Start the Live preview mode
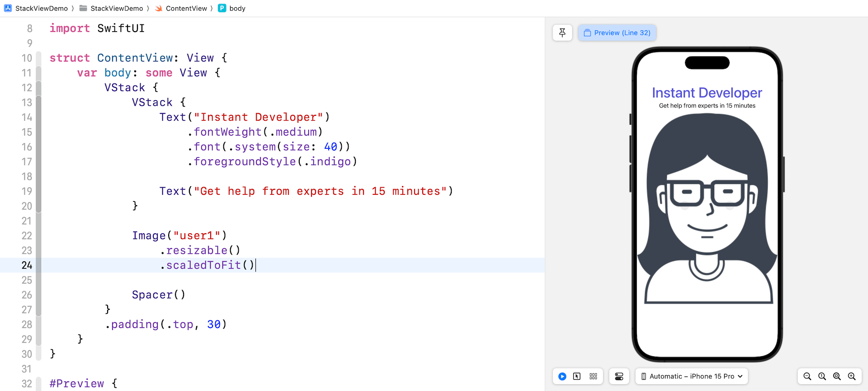The height and width of the screenshot is (391, 868). 562,377
